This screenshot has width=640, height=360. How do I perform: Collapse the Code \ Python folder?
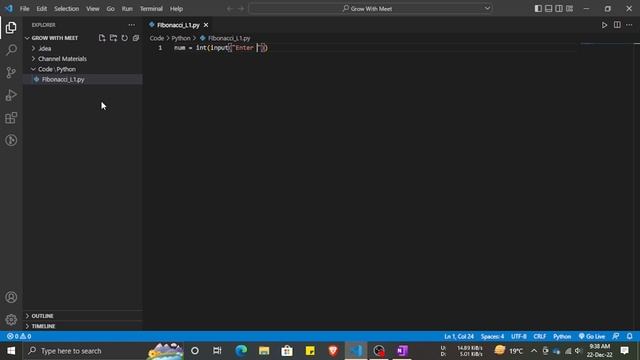pyautogui.click(x=57, y=69)
